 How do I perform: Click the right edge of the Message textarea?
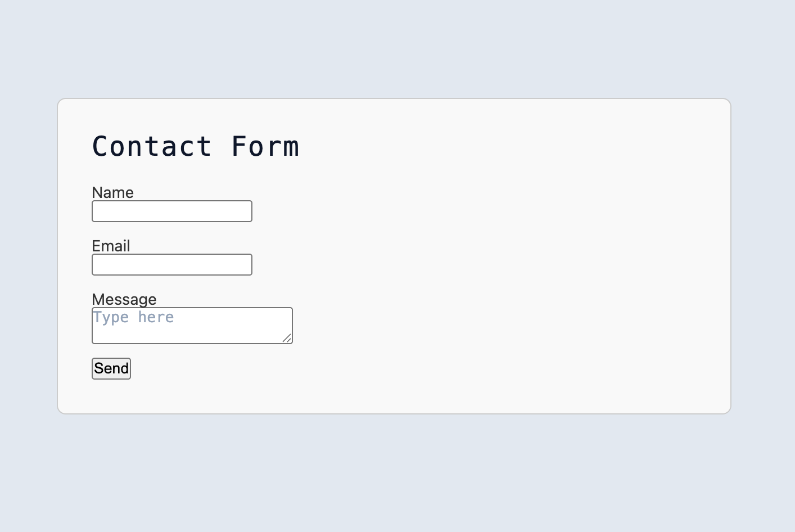click(x=292, y=325)
